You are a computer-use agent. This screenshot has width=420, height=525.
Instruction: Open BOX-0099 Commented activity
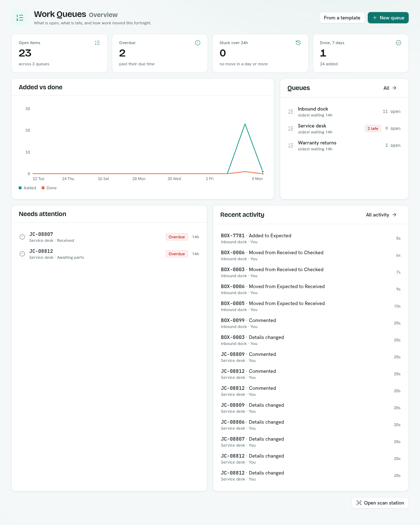(311, 323)
